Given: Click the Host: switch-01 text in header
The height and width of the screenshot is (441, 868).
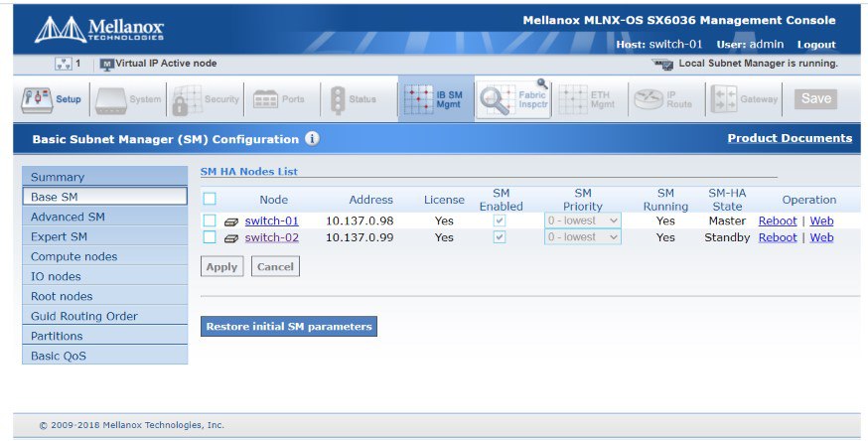Looking at the screenshot, I should [x=658, y=45].
